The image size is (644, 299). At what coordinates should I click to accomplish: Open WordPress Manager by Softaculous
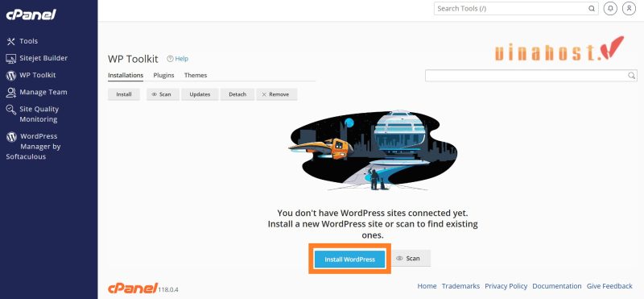[34, 146]
